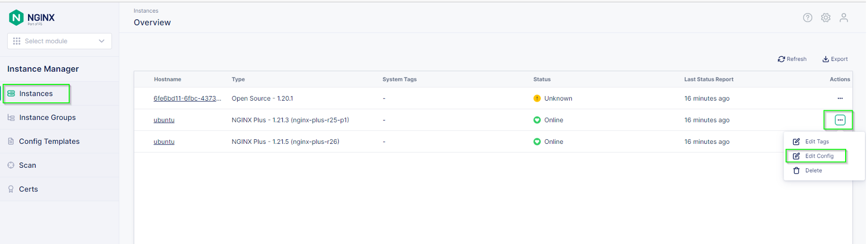868x244 pixels.
Task: Click the Scan target icon
Action: (x=11, y=165)
